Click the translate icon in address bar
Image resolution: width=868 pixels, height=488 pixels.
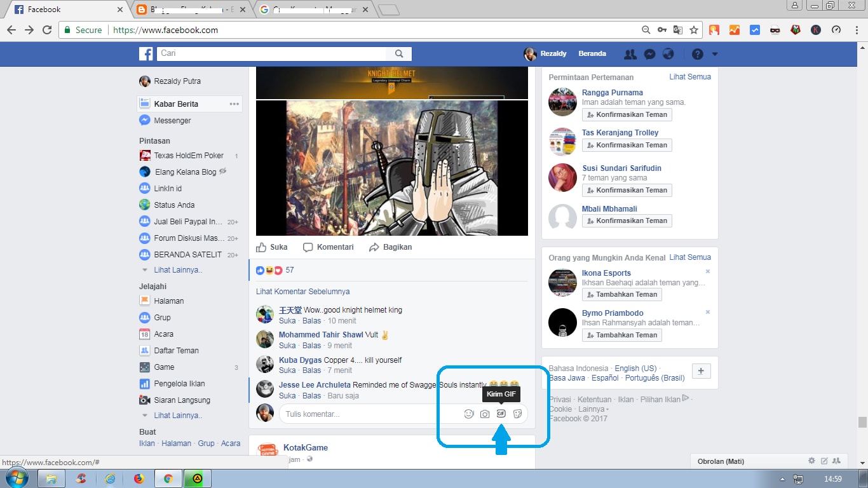tap(678, 30)
